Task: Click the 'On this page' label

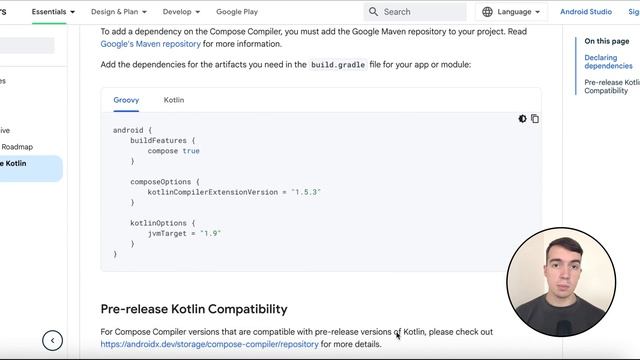Action: 607,41
